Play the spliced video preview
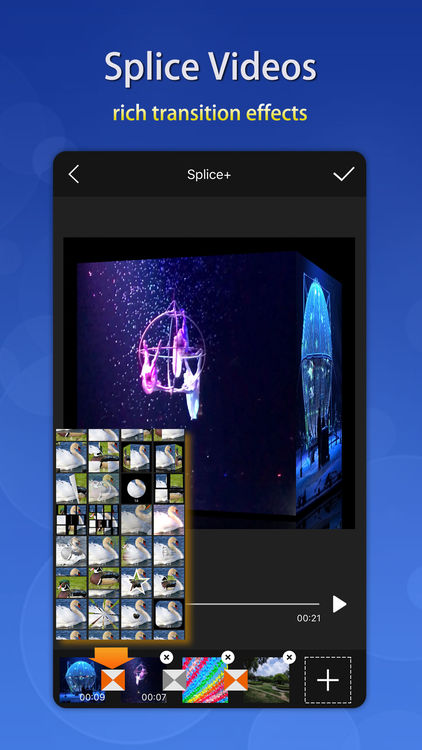The width and height of the screenshot is (422, 750). (x=339, y=604)
